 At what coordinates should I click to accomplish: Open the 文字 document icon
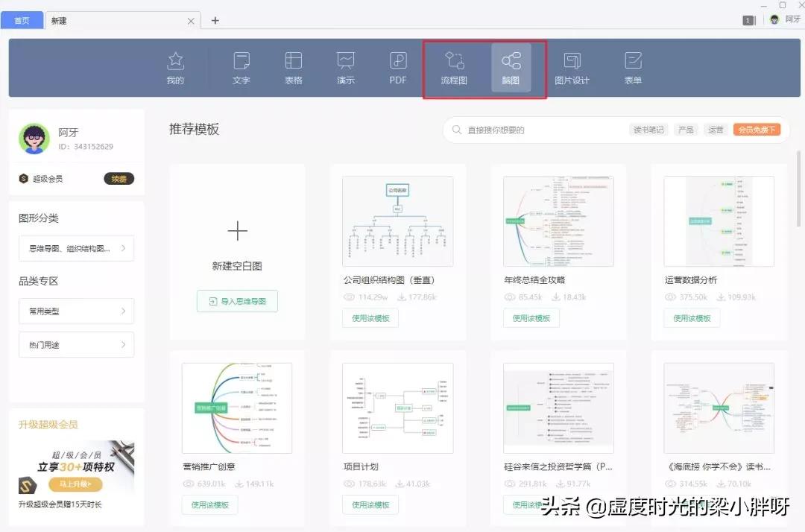[241, 68]
